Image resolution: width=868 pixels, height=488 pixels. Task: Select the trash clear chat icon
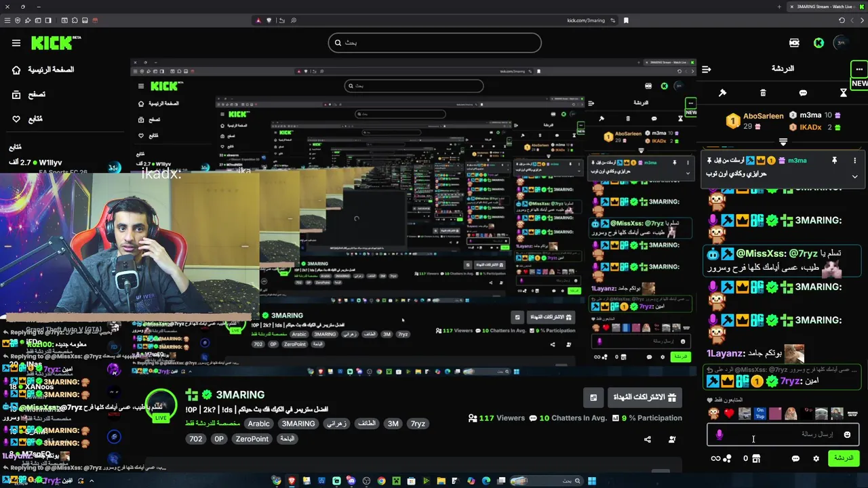point(763,93)
